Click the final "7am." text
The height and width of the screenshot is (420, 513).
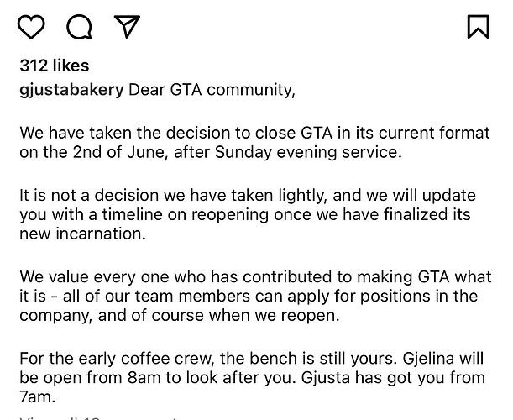click(37, 397)
